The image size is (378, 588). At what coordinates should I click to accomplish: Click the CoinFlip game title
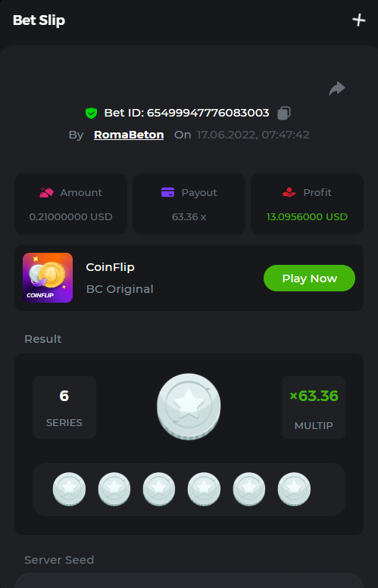click(111, 267)
